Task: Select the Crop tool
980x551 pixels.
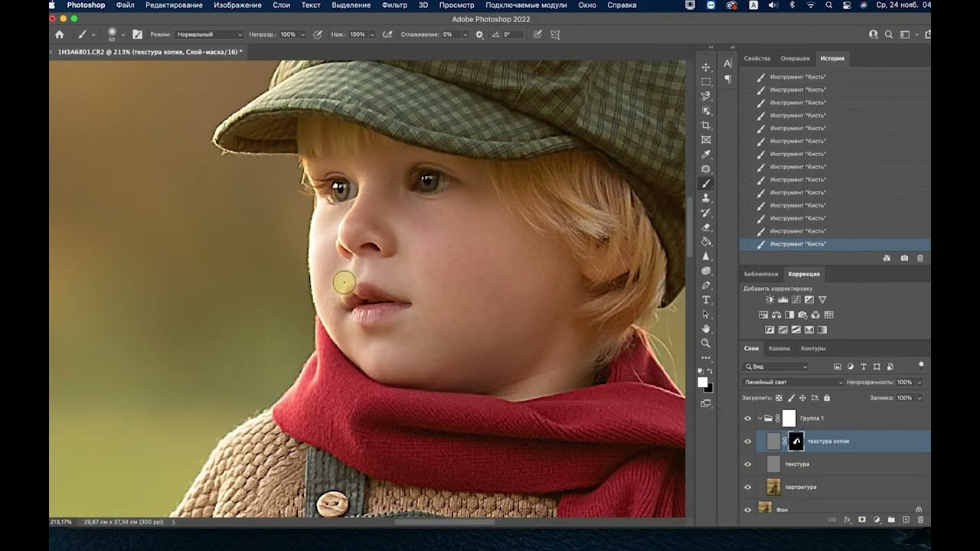Action: (706, 126)
